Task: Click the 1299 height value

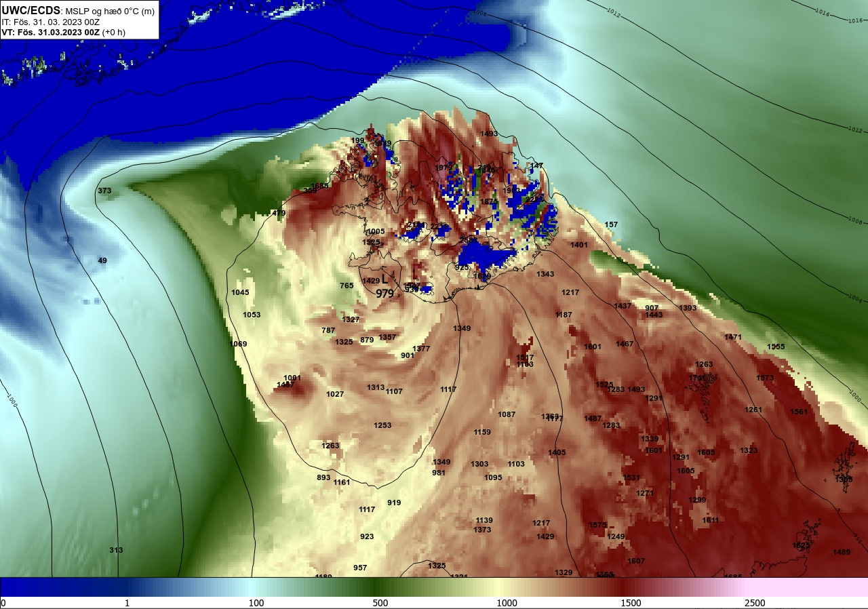Action: click(697, 500)
